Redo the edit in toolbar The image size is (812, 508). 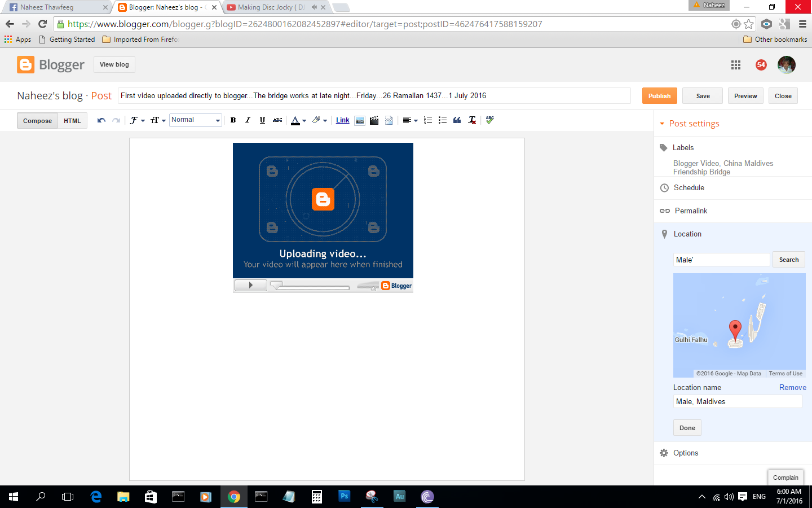pyautogui.click(x=116, y=120)
